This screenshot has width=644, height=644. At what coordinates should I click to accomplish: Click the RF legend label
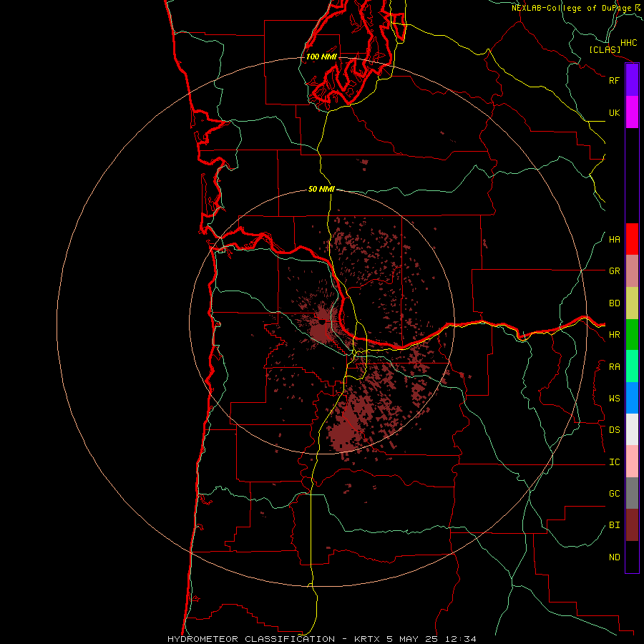[x=614, y=80]
